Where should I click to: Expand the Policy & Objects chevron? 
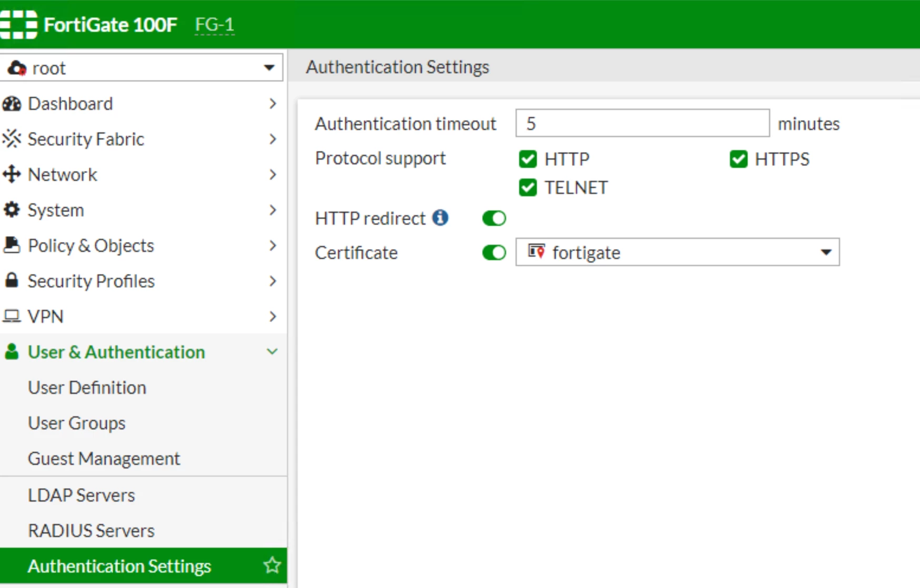273,245
